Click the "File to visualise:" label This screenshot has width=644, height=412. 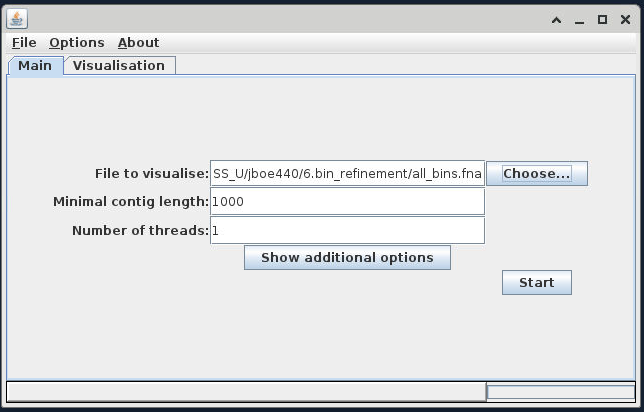[x=152, y=174]
